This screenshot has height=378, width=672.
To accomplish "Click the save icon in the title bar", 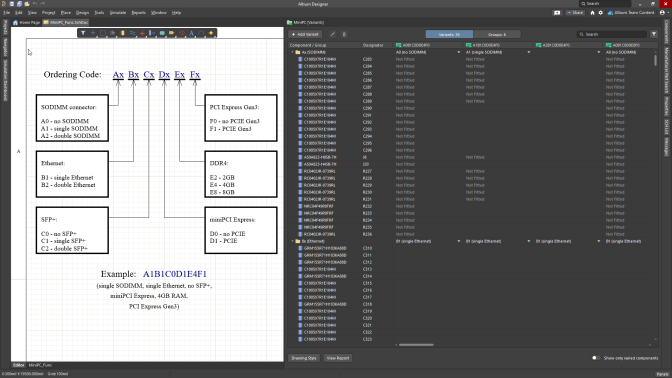I will coord(12,4).
